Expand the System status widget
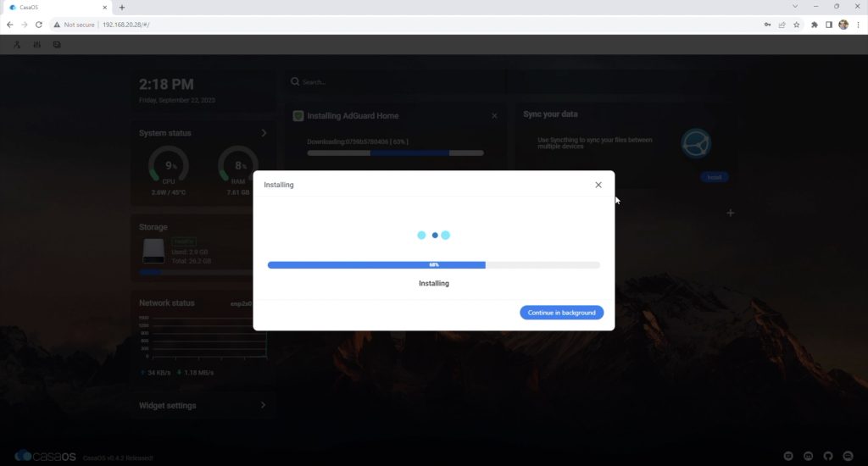This screenshot has width=868, height=466. (264, 133)
